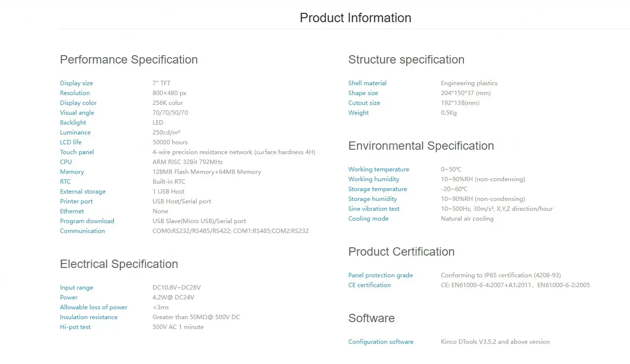Image resolution: width=630 pixels, height=364 pixels.
Task: Click the Sine vibration test label
Action: click(374, 209)
